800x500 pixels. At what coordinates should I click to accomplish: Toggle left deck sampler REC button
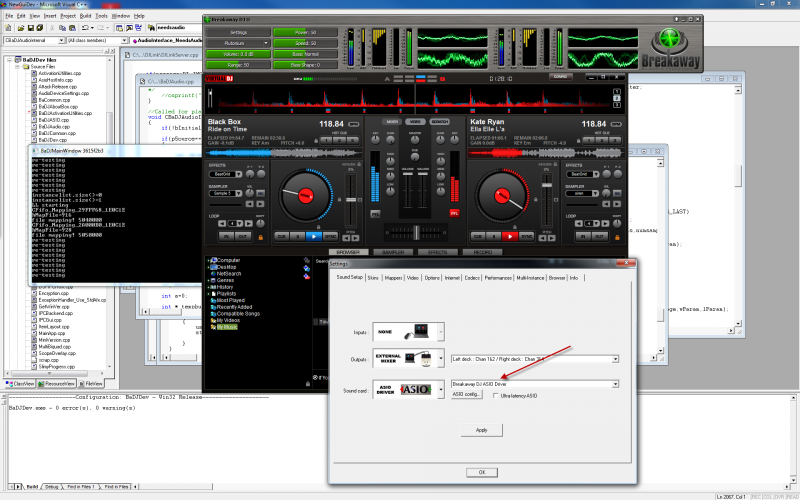click(x=260, y=193)
